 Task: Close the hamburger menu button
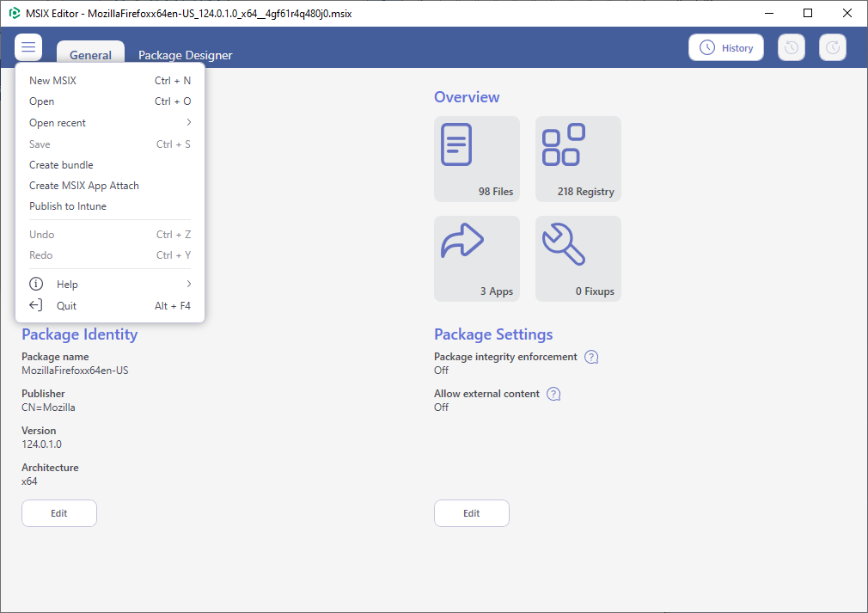28,47
